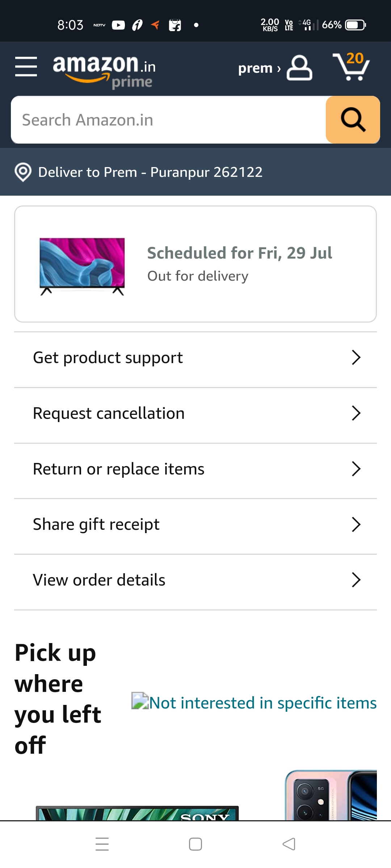This screenshot has width=391, height=868.
Task: Tap the Amazon.in prime logo
Action: [x=104, y=71]
